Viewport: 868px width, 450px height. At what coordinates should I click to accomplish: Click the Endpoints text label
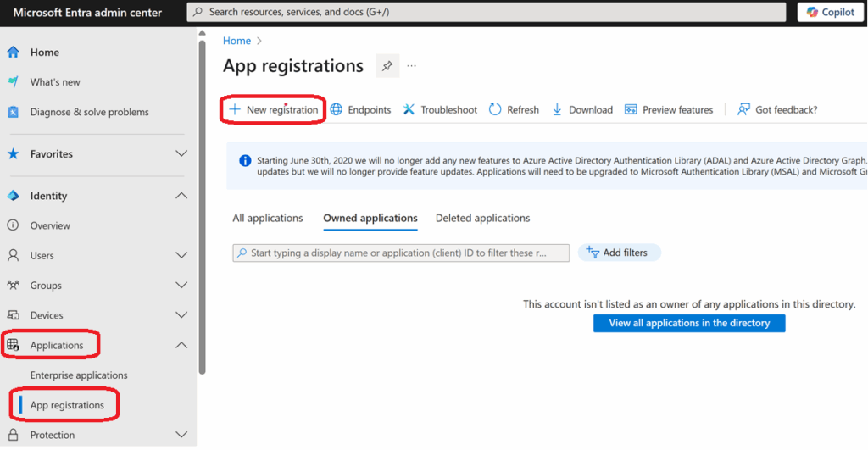[x=370, y=109]
